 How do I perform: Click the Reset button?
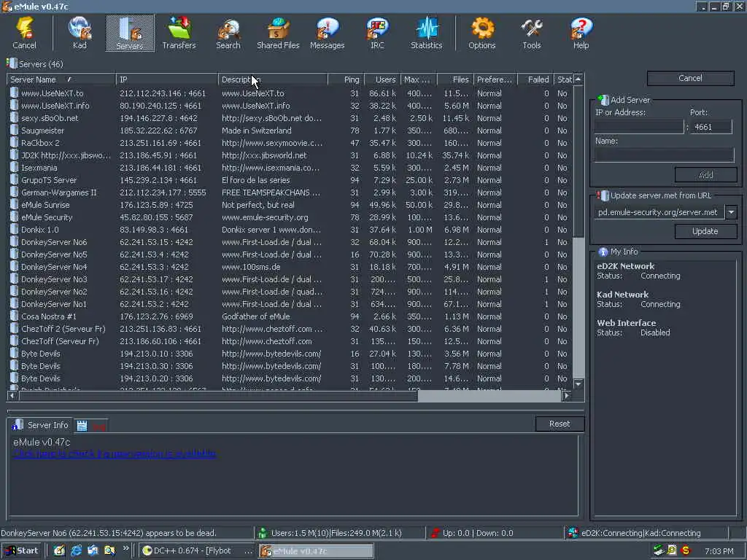[x=560, y=424]
